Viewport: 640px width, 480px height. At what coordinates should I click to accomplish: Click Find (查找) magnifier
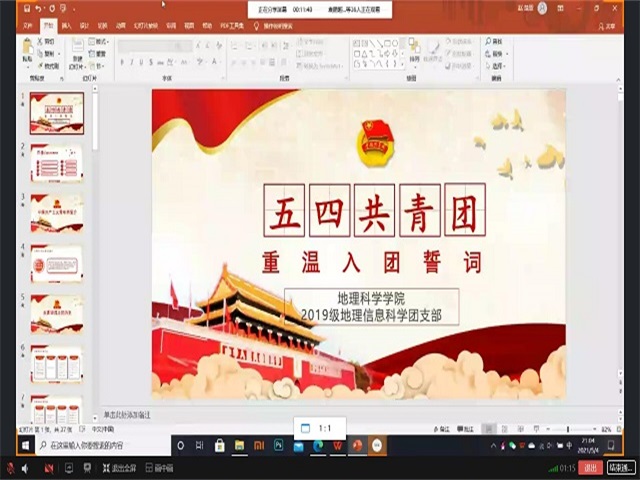489,41
